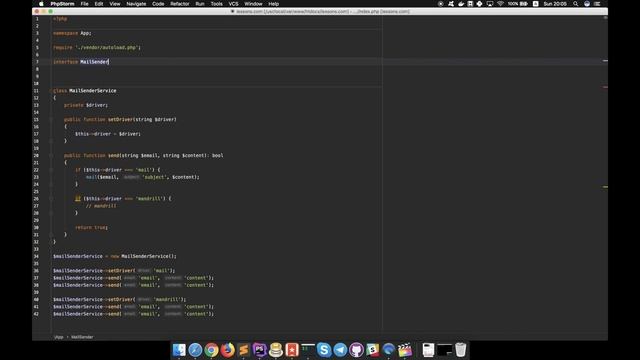Open GitHub Desktop from the dock

(x=356, y=350)
